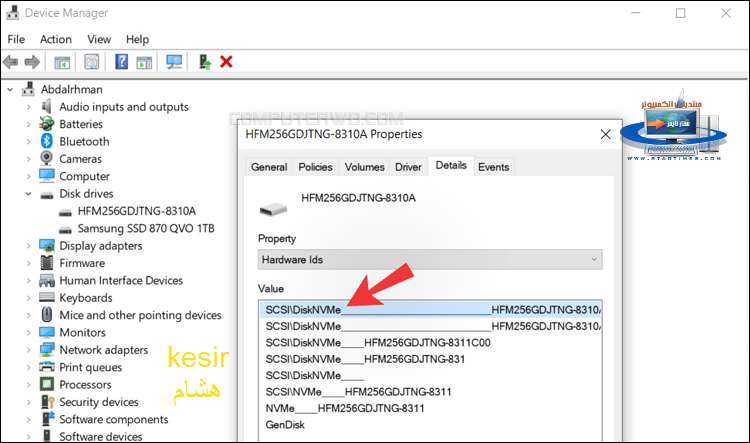Click the Processors category icon
The width and height of the screenshot is (750, 443).
47,384
